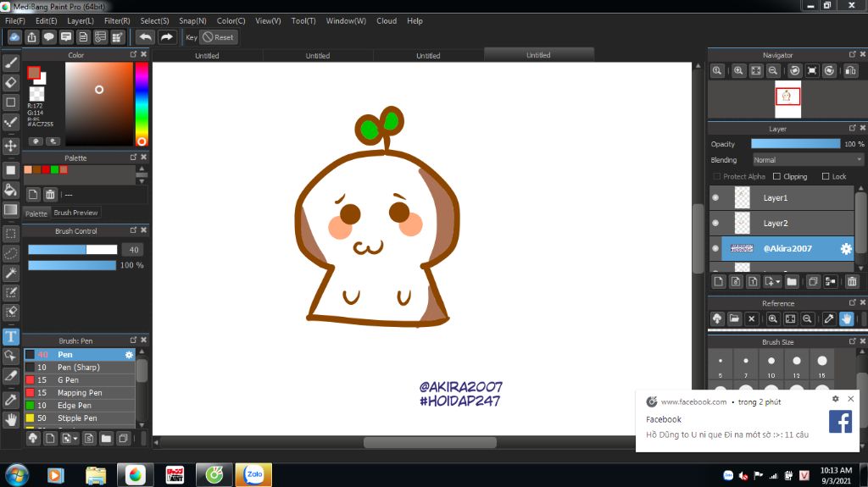Activate the eyedropper in Reference panel

[829, 318]
